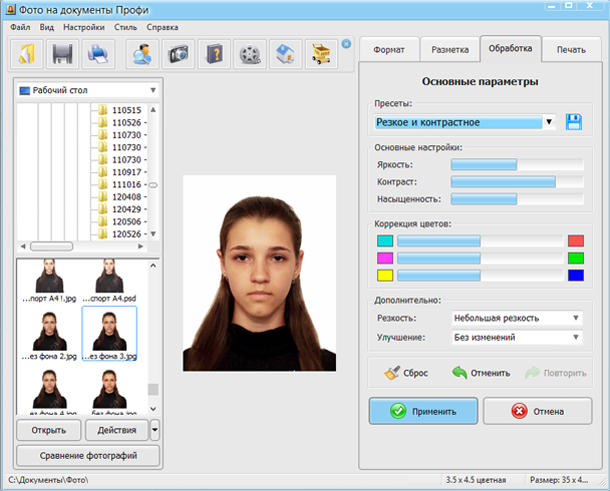The width and height of the screenshot is (610, 491).
Task: Click the folder tree scroll right arrow
Action: 140,246
